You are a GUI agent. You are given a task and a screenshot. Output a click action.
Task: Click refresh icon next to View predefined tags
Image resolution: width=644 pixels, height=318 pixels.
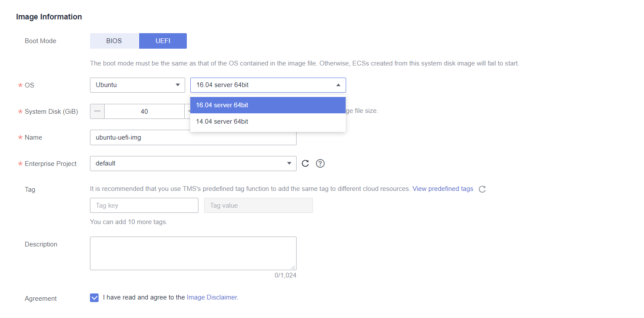pyautogui.click(x=482, y=189)
